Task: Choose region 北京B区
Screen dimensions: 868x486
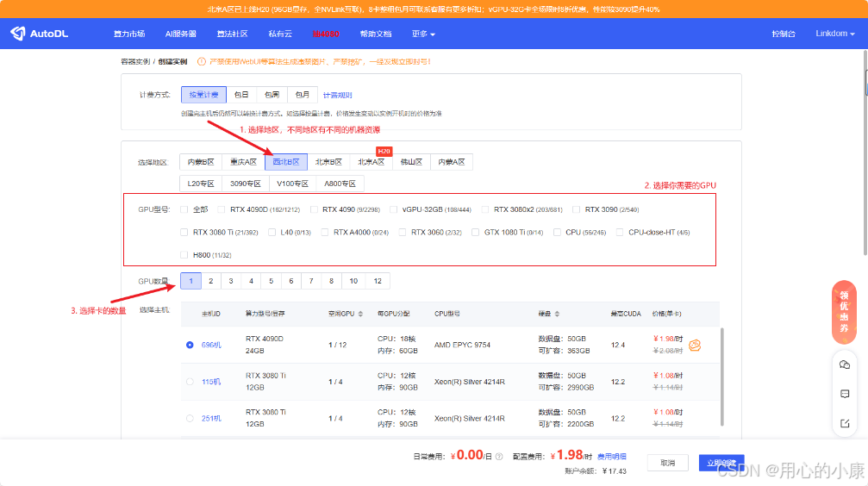Action: pyautogui.click(x=328, y=162)
